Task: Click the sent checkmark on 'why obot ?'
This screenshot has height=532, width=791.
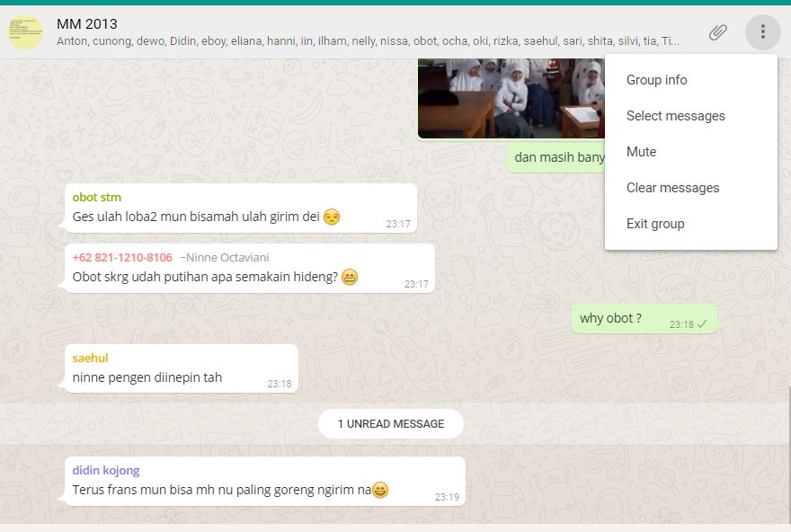Action: point(702,324)
